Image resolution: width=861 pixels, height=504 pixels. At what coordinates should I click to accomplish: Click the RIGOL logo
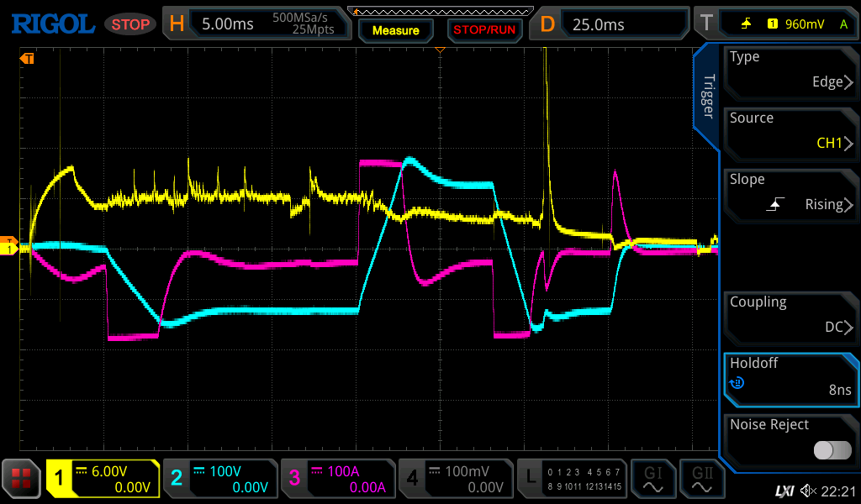coord(52,24)
